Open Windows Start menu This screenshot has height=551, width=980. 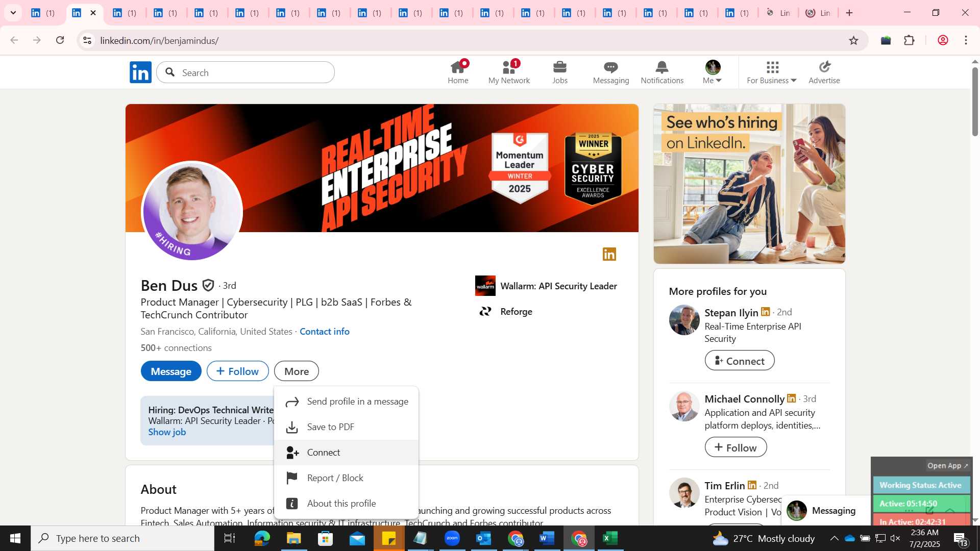[x=15, y=538]
